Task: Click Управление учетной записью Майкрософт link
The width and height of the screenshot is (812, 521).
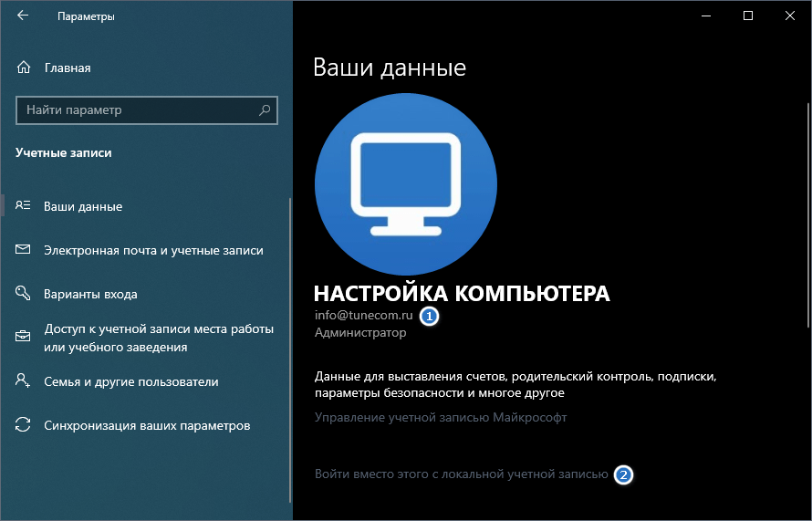Action: [x=441, y=417]
